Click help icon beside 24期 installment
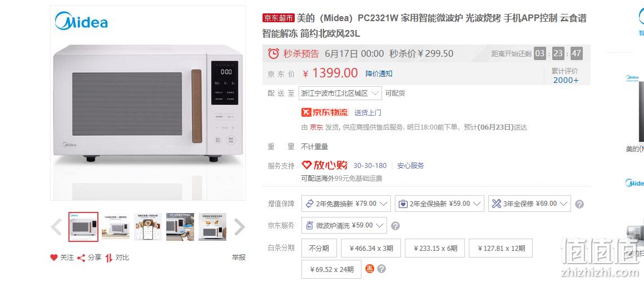 pyautogui.click(x=382, y=269)
